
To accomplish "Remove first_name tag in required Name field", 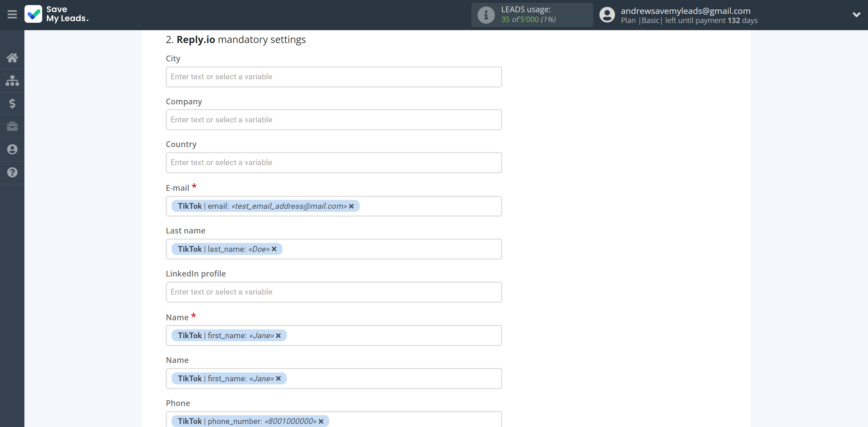I will coord(278,335).
